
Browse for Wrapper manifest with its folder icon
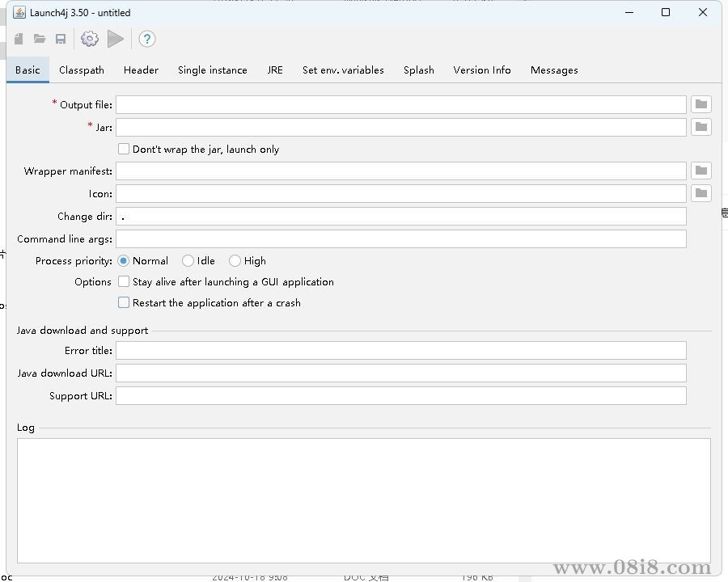(x=701, y=171)
